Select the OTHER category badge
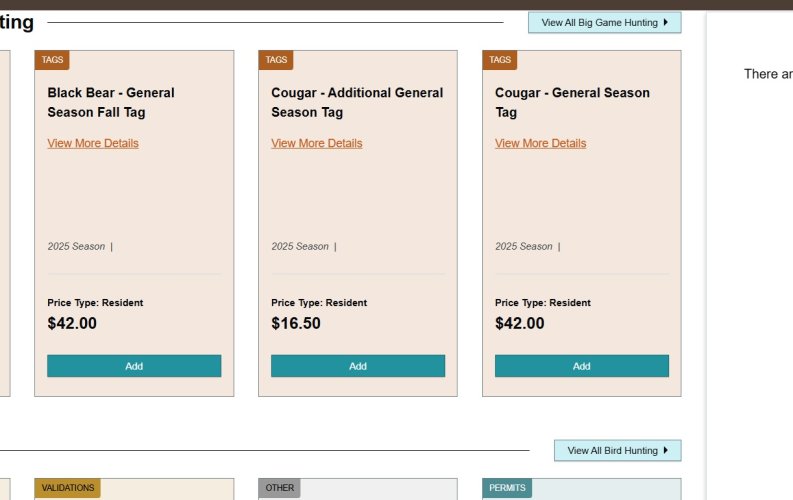 (x=280, y=488)
